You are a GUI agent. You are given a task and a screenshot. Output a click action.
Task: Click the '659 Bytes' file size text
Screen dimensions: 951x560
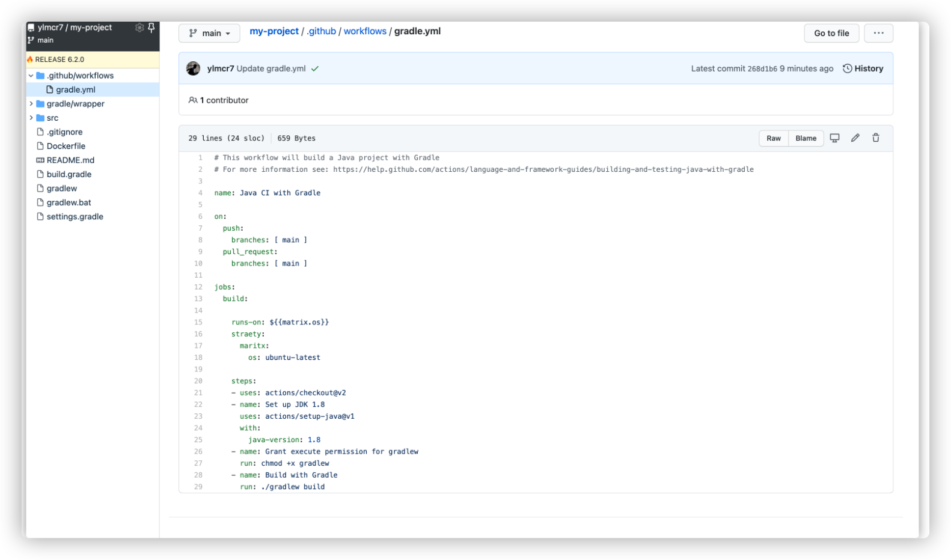point(296,138)
